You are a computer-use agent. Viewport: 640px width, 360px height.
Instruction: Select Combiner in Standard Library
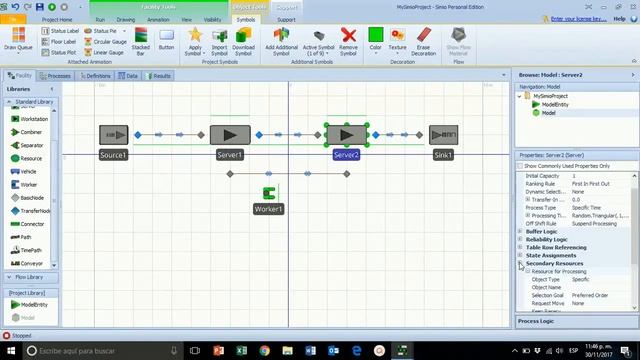[x=27, y=132]
